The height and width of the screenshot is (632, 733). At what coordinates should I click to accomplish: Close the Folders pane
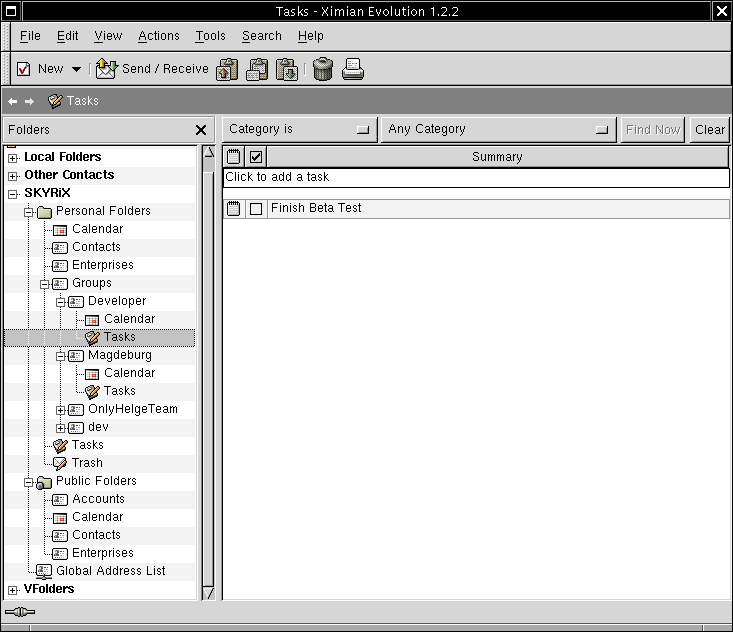(201, 130)
